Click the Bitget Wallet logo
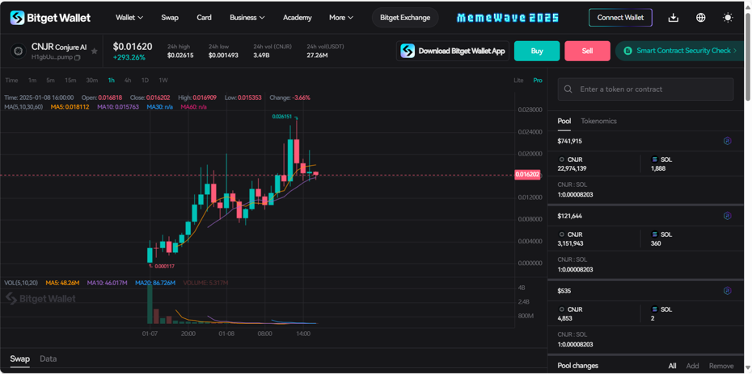The width and height of the screenshot is (755, 375). (x=50, y=18)
